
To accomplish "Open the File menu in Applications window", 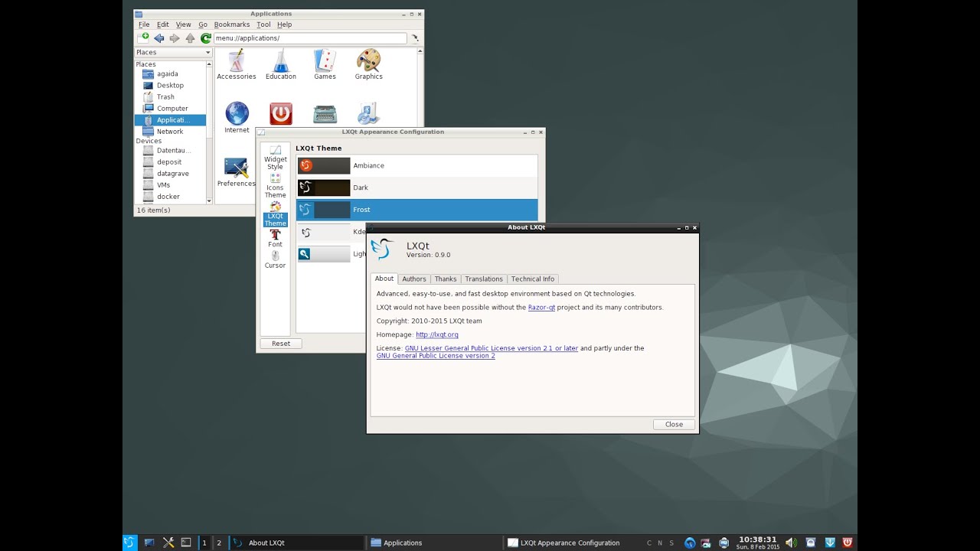I will [x=144, y=24].
